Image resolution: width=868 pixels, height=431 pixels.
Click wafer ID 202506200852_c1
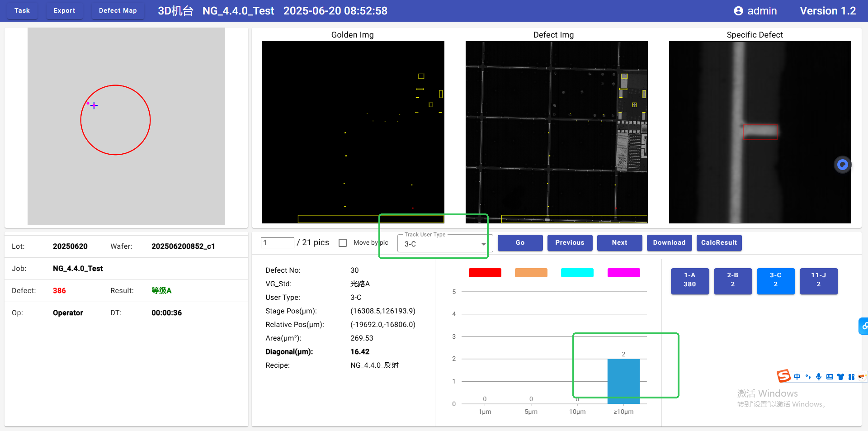click(x=183, y=246)
